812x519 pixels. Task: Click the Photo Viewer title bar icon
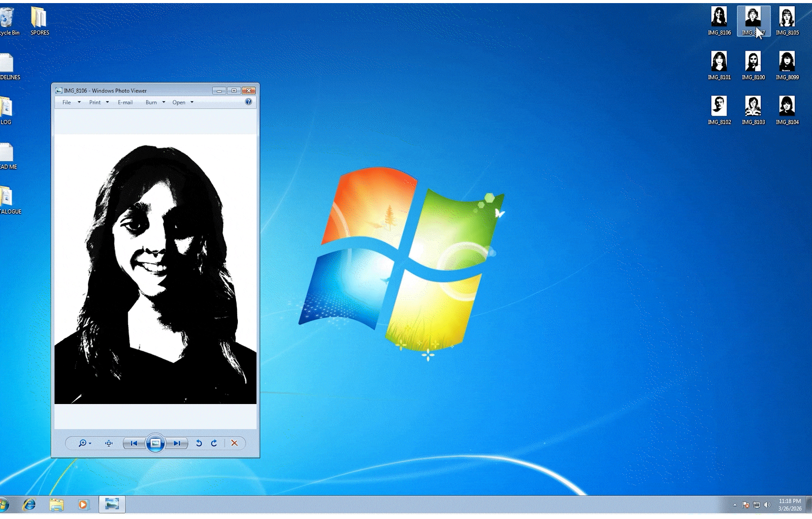59,90
